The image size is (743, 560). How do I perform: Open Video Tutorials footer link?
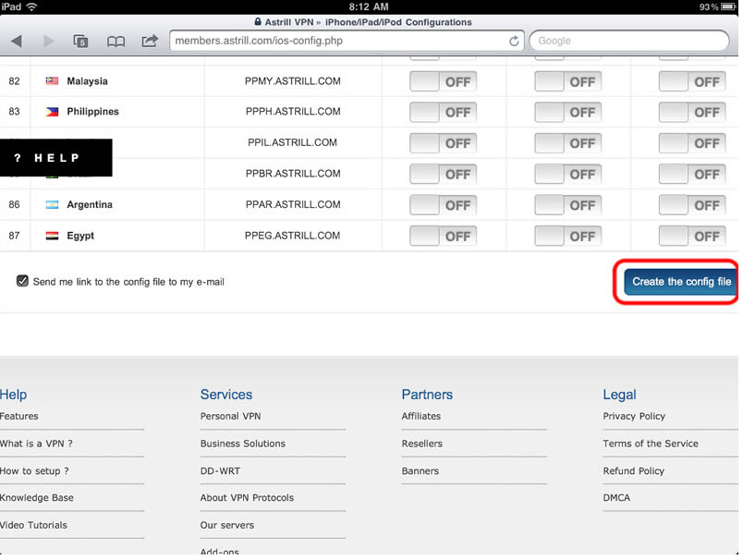coord(33,525)
